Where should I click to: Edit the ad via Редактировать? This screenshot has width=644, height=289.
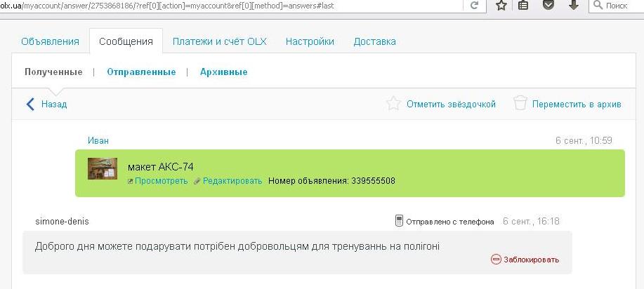click(232, 181)
